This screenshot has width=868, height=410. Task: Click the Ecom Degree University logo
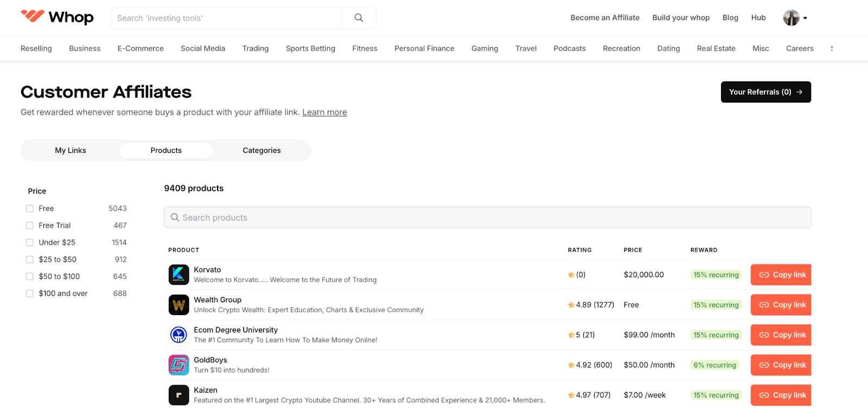[x=178, y=335]
